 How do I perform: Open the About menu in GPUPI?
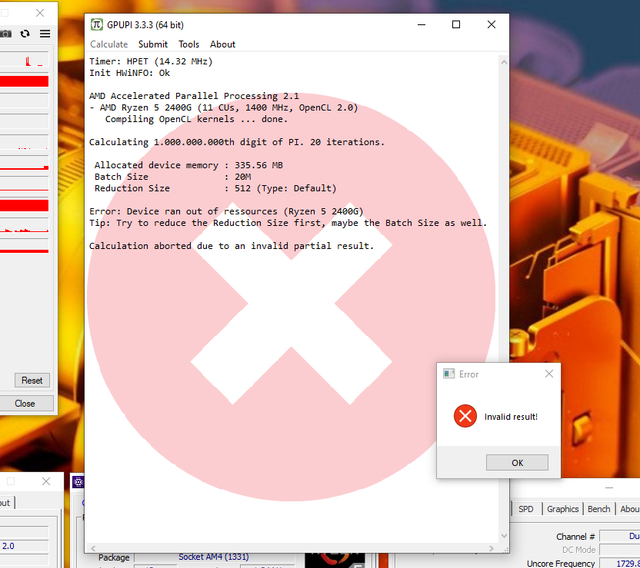tap(222, 44)
